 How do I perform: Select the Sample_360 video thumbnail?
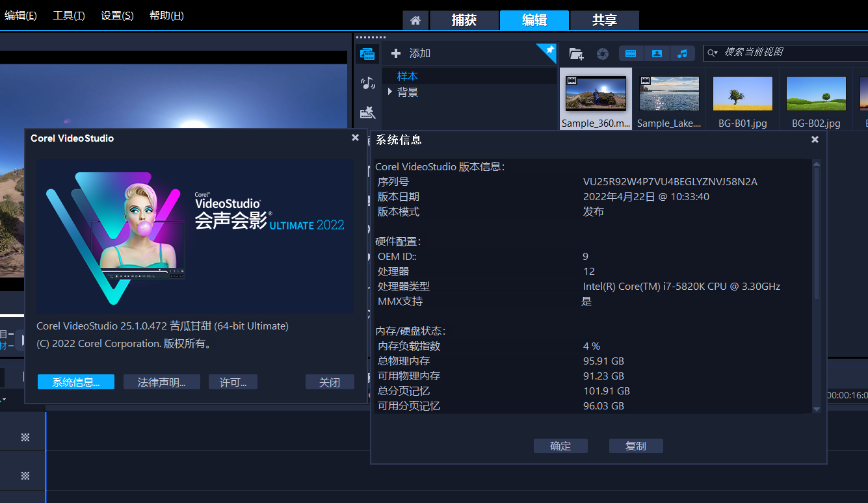[x=596, y=94]
